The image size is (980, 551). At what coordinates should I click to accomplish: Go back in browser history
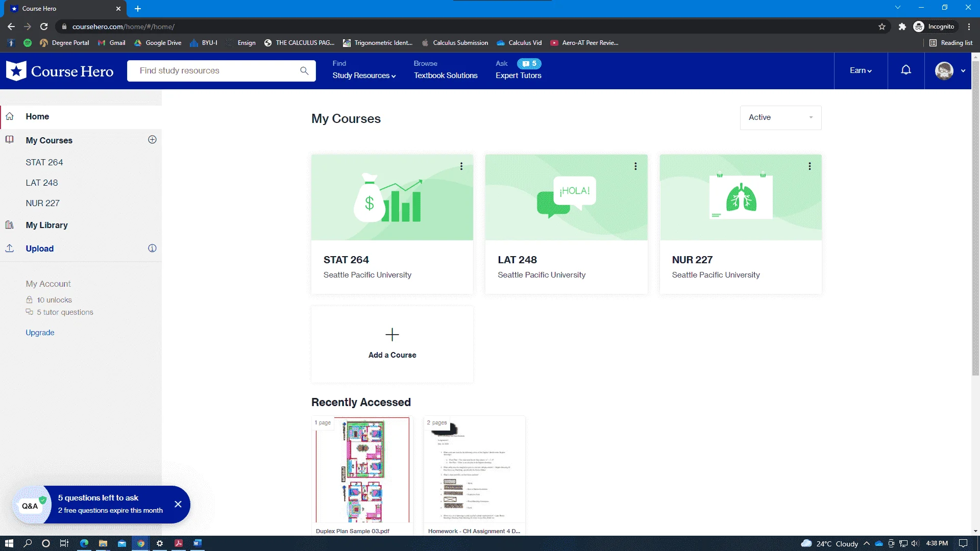[x=11, y=27]
